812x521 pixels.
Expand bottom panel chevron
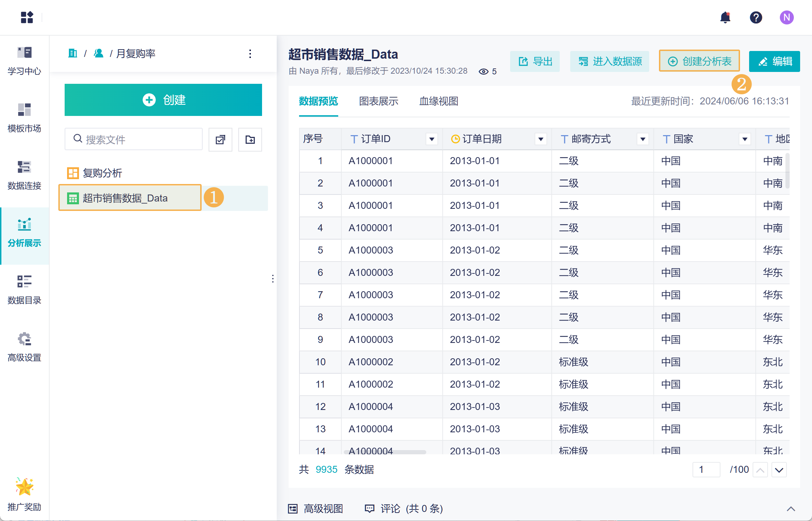click(x=791, y=509)
